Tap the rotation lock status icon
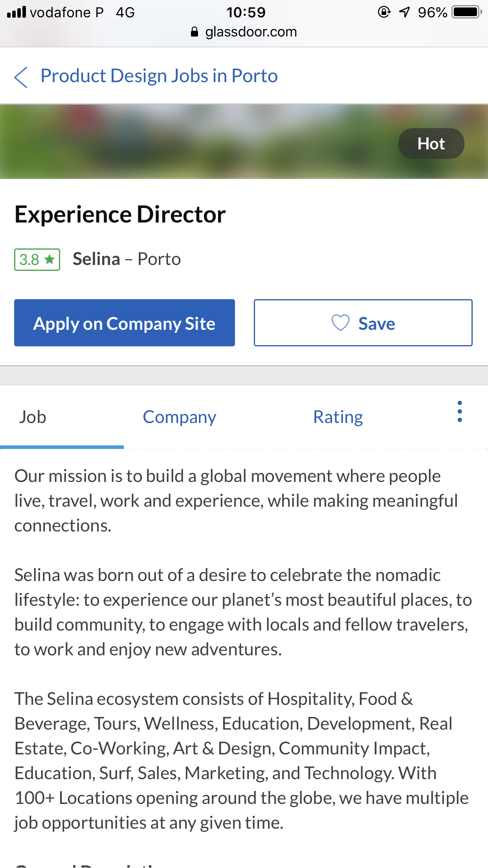The width and height of the screenshot is (488, 868). coord(384,12)
